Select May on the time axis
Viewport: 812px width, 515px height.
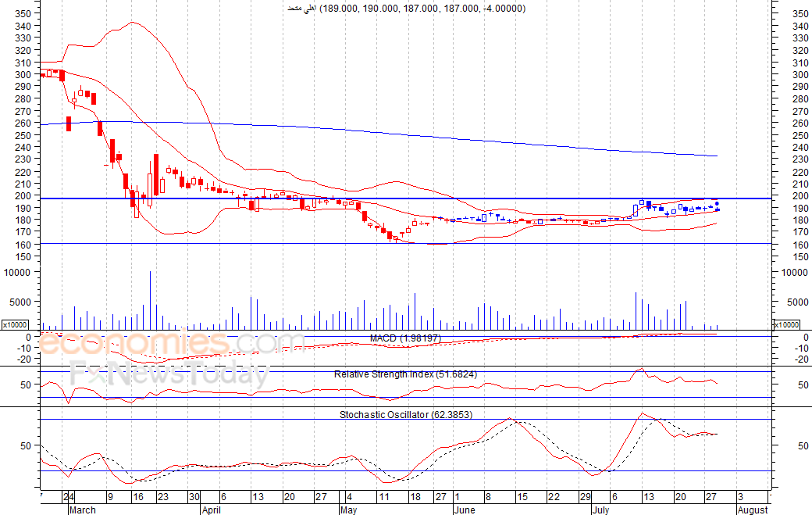coord(347,510)
